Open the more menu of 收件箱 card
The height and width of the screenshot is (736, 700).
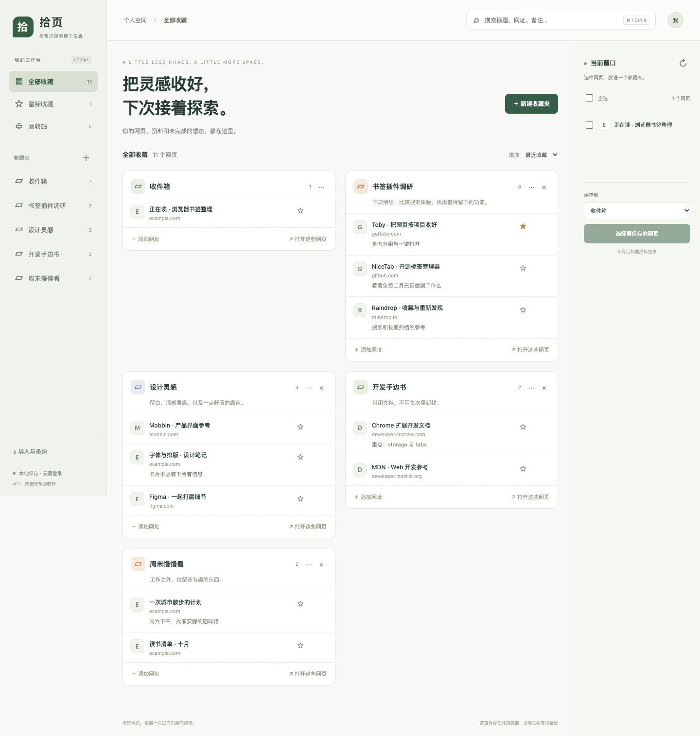[x=321, y=187]
